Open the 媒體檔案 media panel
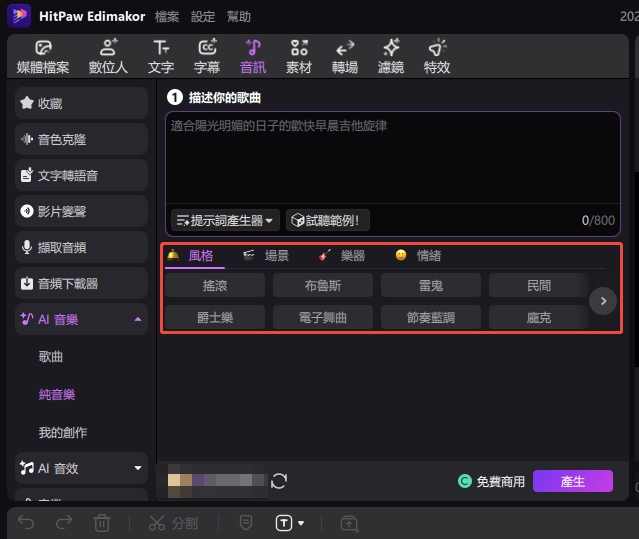Screen dimensions: 639x539 pos(43,57)
